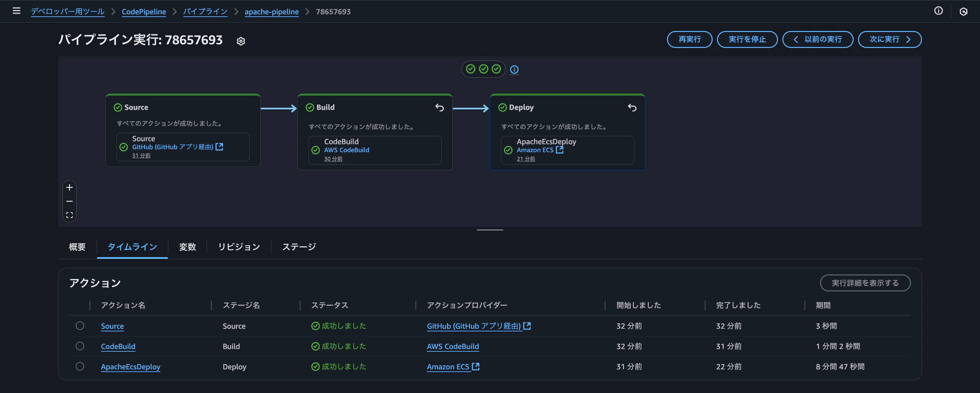Open the hamburger navigation menu
980x393 pixels.
(x=16, y=11)
